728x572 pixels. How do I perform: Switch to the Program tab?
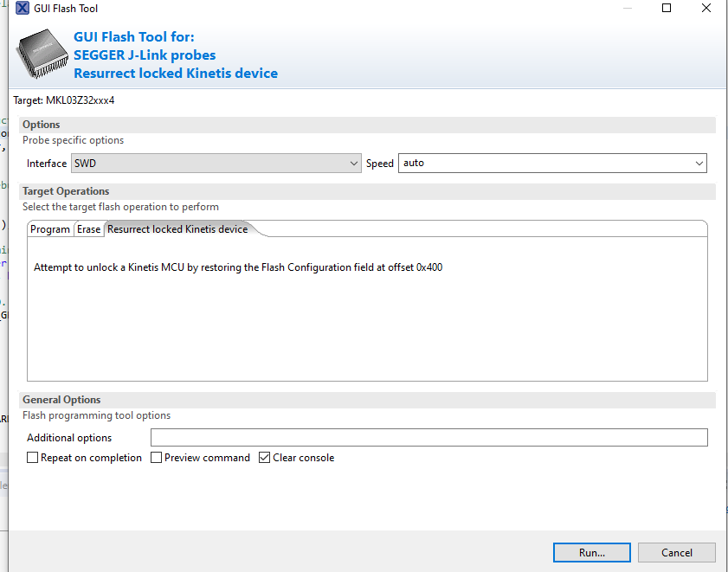[50, 229]
